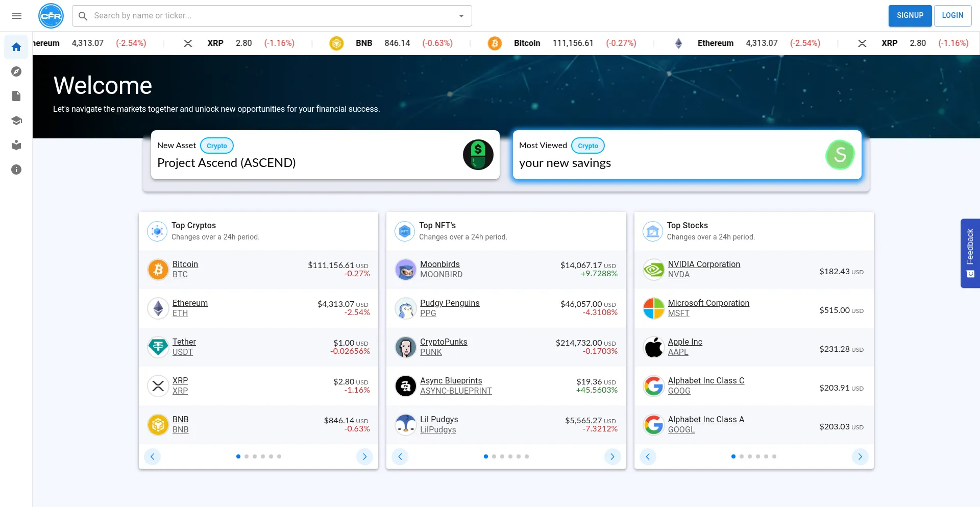Viewport: 980px width, 507px height.
Task: Click the Apple logo icon
Action: pyautogui.click(x=654, y=347)
